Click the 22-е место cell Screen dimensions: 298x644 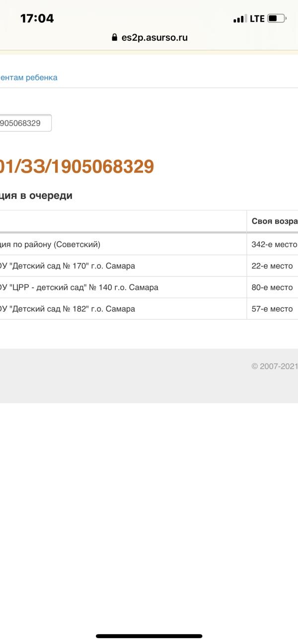pos(272,266)
